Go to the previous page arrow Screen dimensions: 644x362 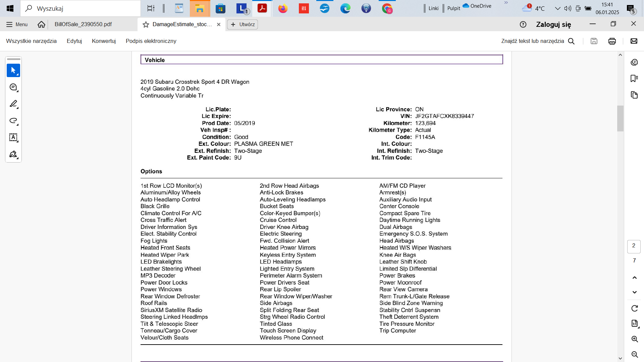coord(634,278)
